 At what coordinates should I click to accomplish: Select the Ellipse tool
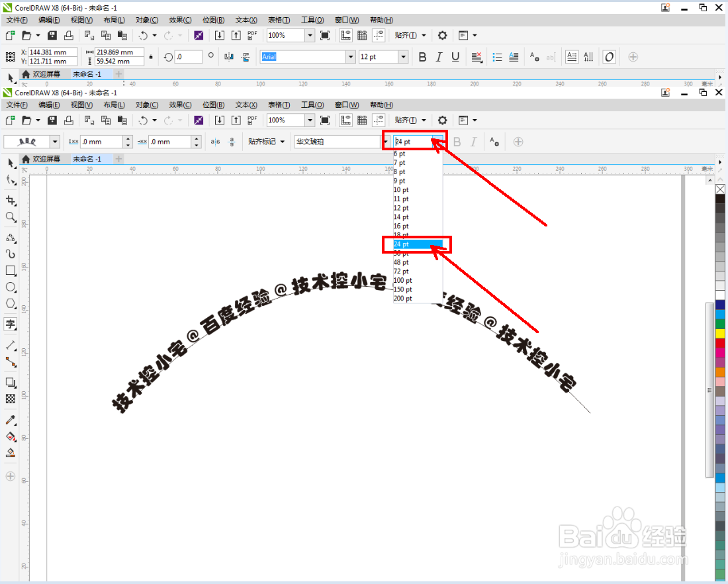(x=11, y=287)
